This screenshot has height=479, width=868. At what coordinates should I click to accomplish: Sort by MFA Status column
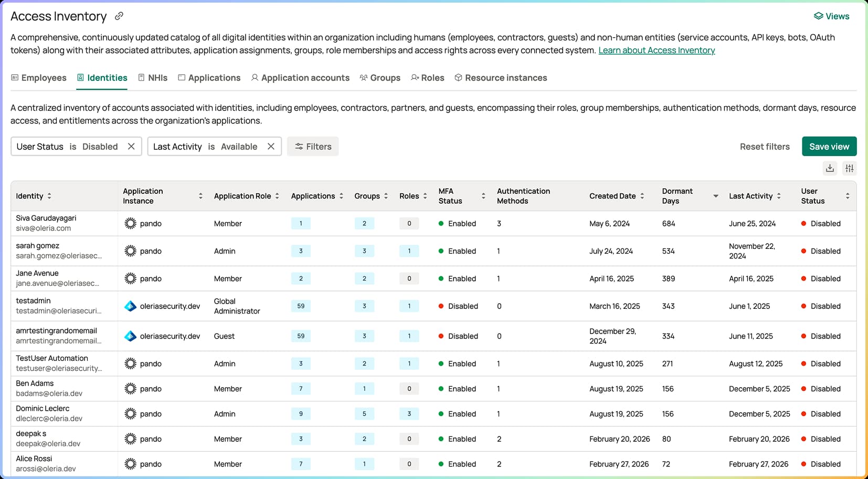[483, 196]
